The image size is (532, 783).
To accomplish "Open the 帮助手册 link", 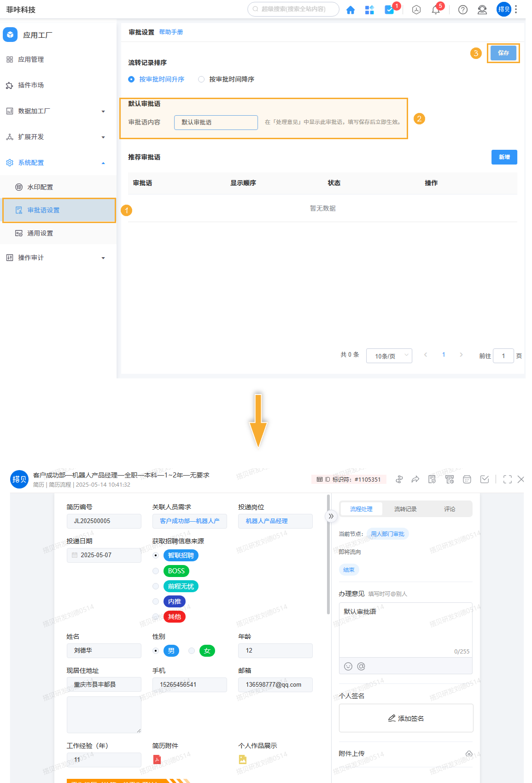I will 171,32.
